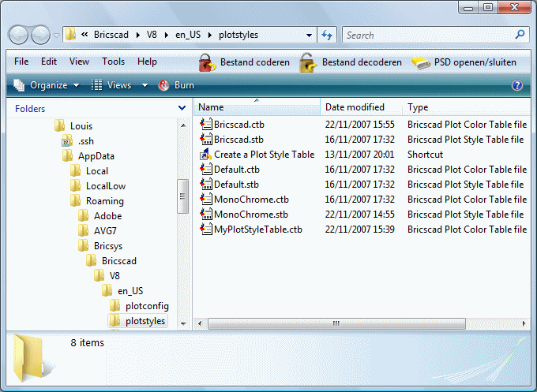Click the arrow after Bricscad in breadcrumb
The width and height of the screenshot is (537, 392).
point(137,35)
